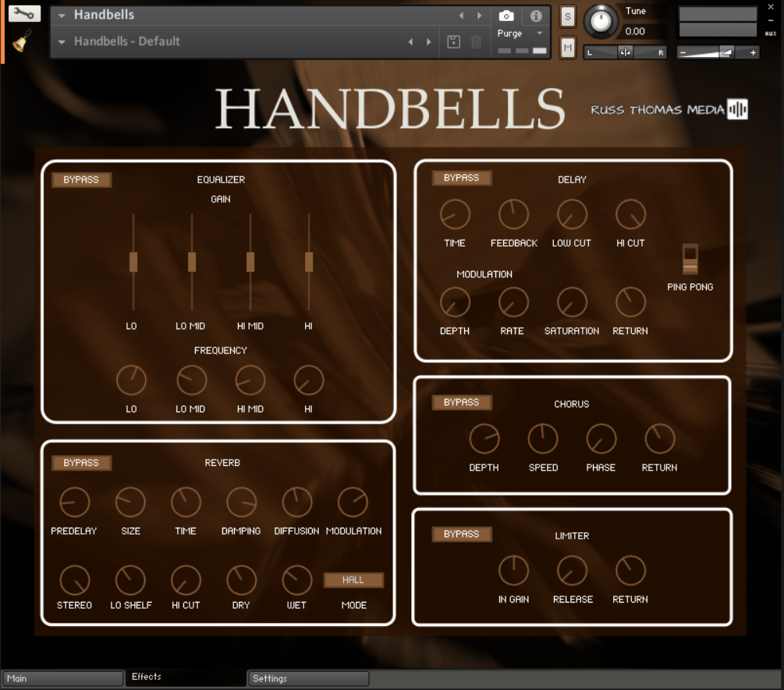This screenshot has width=784, height=690.
Task: Click the Reverb Wet knob
Action: point(297,581)
